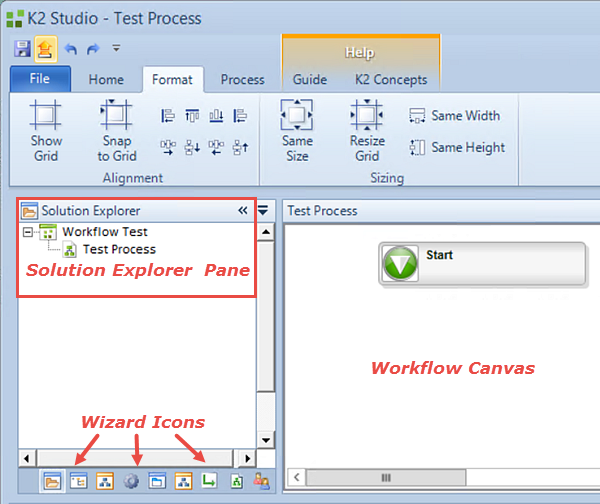Undo the last action with the undo arrow
Viewport: 600px width, 504px height.
point(70,49)
